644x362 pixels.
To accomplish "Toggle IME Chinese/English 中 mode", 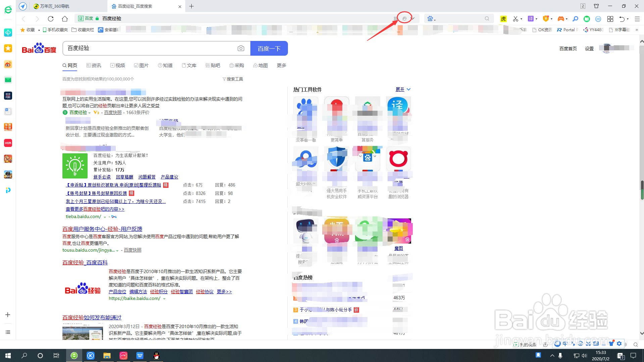I will pyautogui.click(x=565, y=344).
